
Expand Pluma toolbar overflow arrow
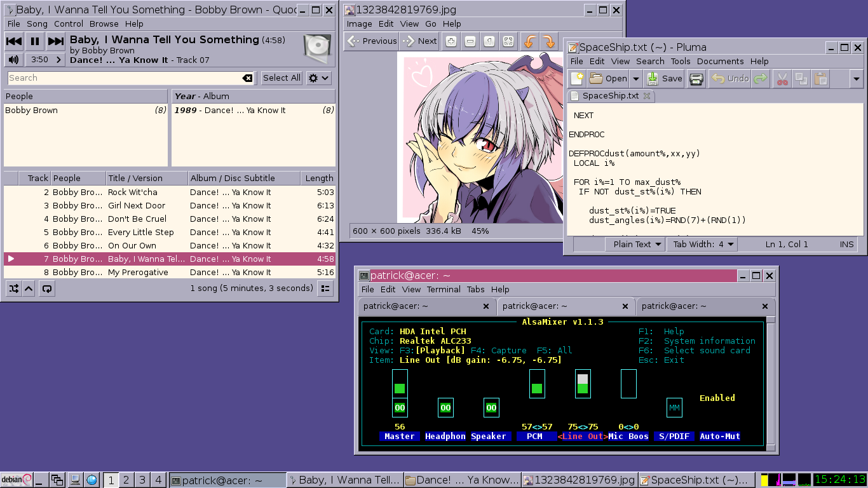pos(856,79)
